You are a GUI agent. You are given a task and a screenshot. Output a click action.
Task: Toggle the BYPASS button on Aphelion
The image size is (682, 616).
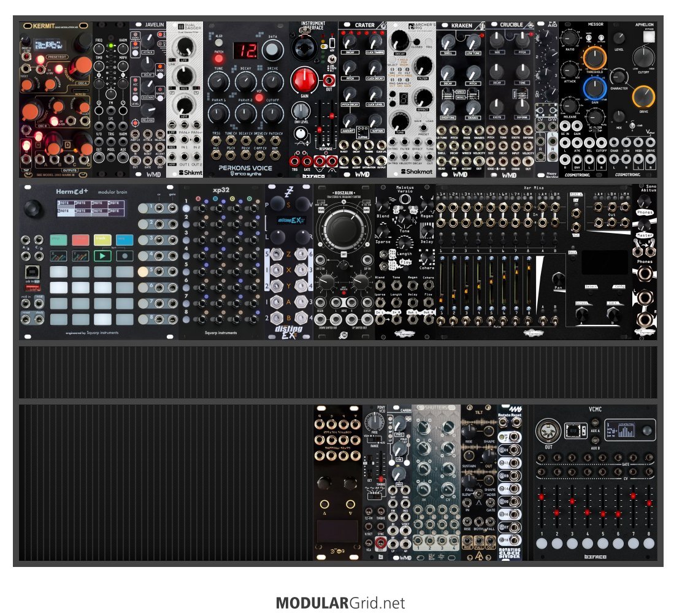[648, 37]
